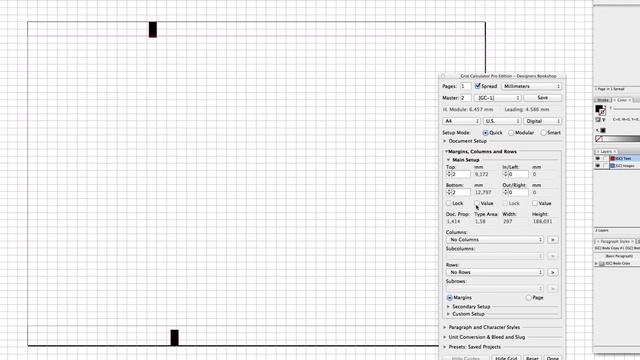Click the Top margin stepper arrows
640x360 pixels.
click(x=449, y=174)
